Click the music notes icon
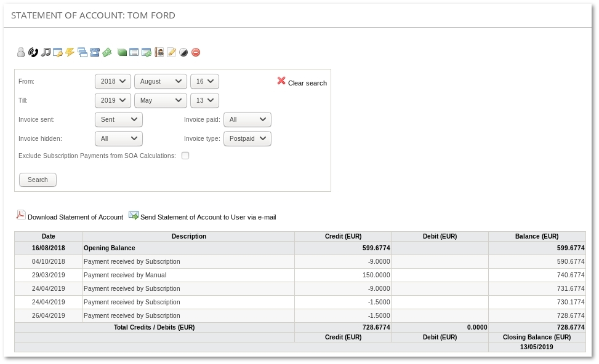Viewport: 599px width, 364px height. tap(46, 53)
